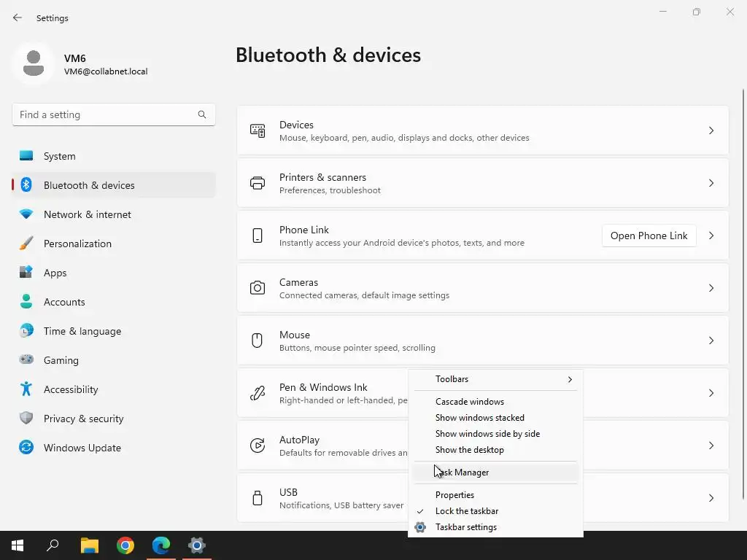747x560 pixels.
Task: Open Privacy & security label
Action: [83, 419]
